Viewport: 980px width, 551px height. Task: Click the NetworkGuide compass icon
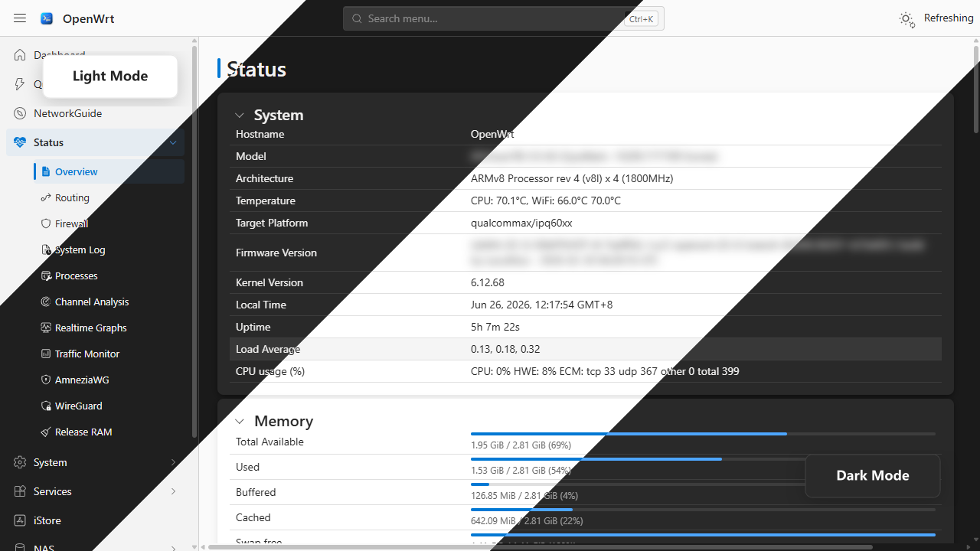[20, 113]
